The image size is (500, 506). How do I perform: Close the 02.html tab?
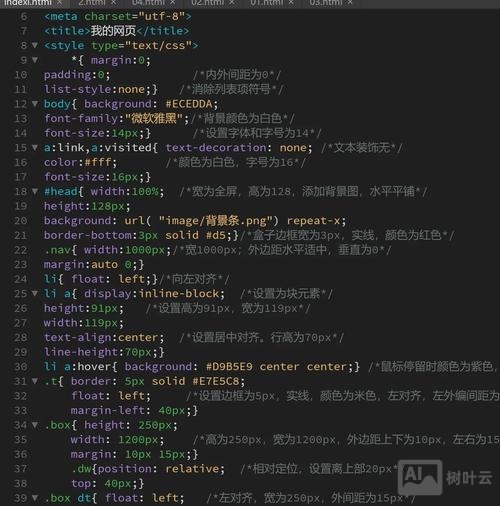pyautogui.click(x=232, y=3)
